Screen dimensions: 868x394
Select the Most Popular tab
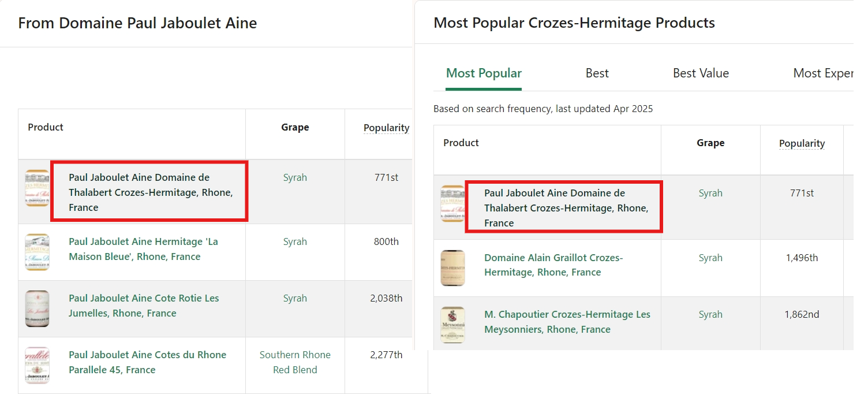tap(484, 73)
